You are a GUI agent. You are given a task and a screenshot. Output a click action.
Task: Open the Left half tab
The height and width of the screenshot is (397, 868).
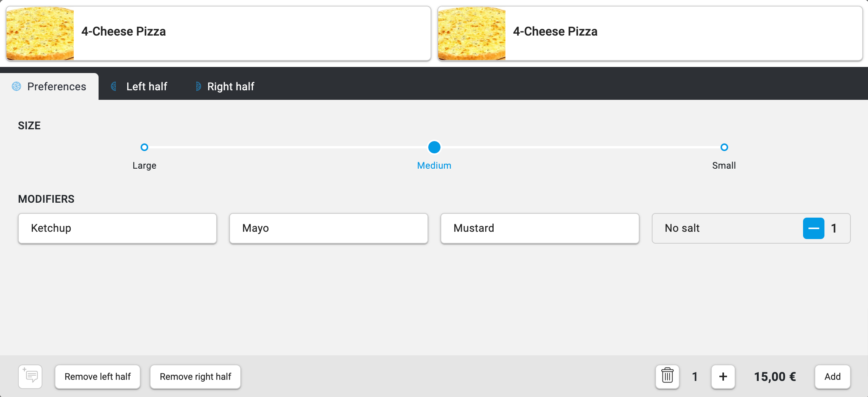pos(147,86)
